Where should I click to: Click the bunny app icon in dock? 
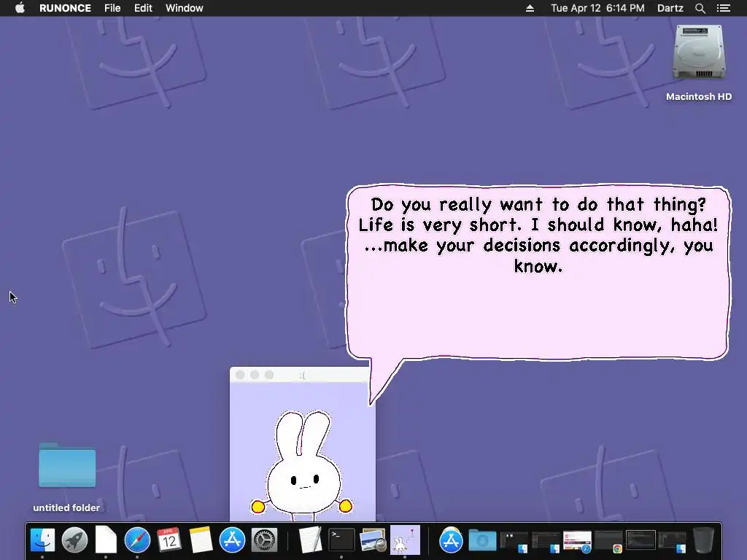405,540
